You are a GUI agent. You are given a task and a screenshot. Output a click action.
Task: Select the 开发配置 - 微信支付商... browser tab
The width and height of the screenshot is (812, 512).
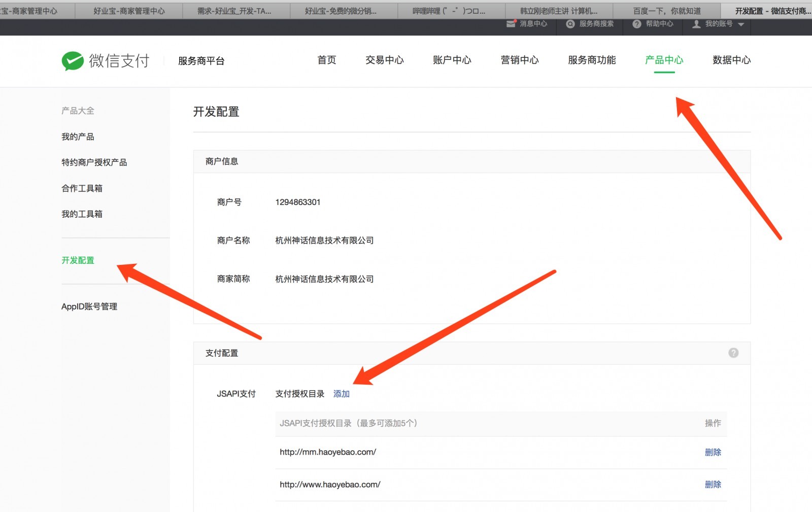[766, 11]
